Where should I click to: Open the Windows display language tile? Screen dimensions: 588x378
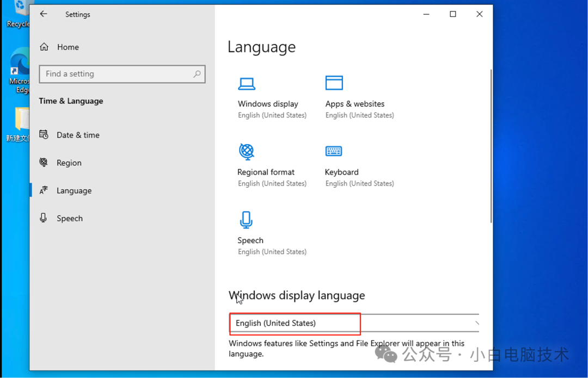268,104
